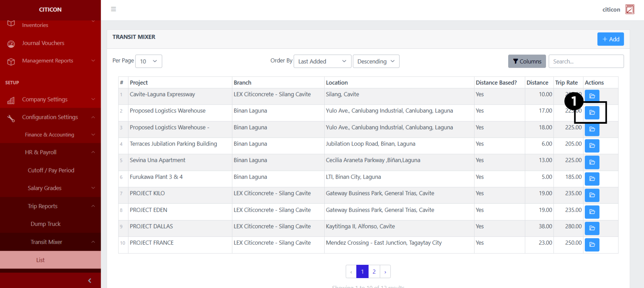Click the Columns filter button
Screen dimensions: 644x288
(x=527, y=61)
